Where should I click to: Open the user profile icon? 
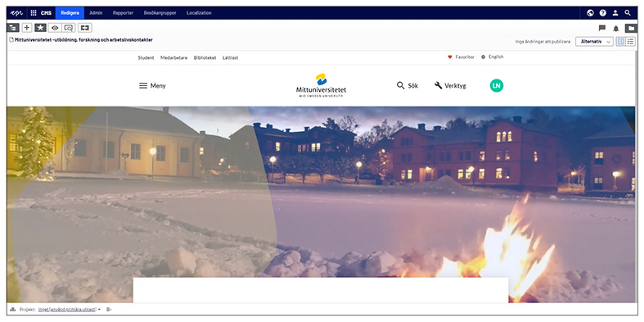[615, 13]
